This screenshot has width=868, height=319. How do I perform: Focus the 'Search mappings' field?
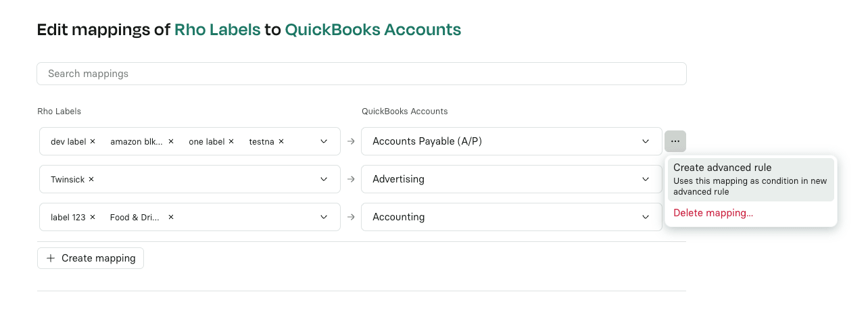coord(362,74)
